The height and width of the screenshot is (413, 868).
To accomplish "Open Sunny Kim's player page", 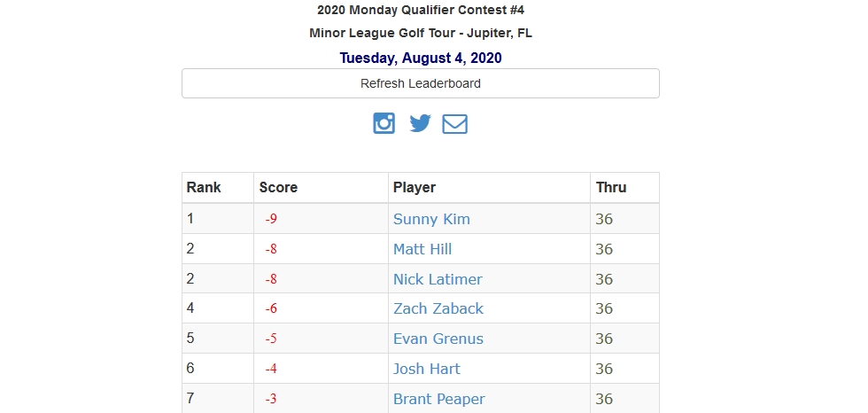I will [431, 219].
